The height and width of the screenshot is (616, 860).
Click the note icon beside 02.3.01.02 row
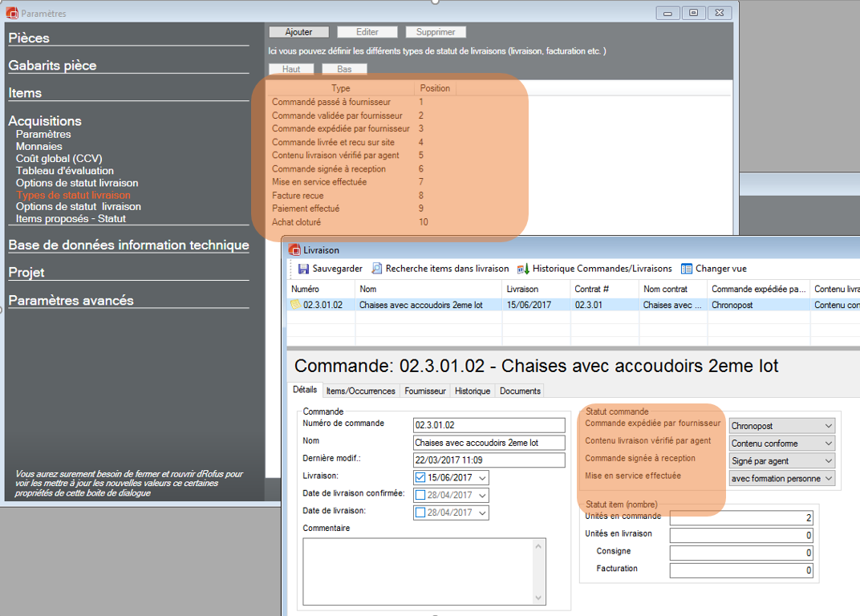296,306
